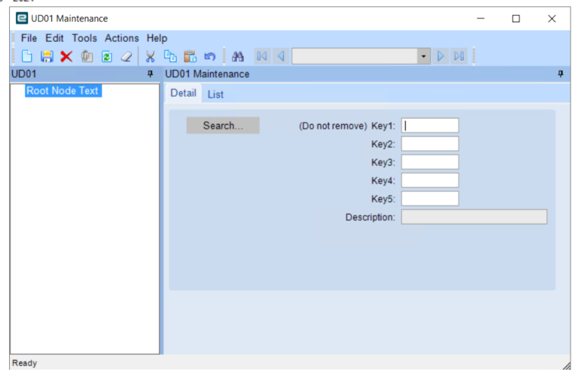The image size is (588, 382).
Task: Cut with the scissors icon
Action: coord(150,56)
